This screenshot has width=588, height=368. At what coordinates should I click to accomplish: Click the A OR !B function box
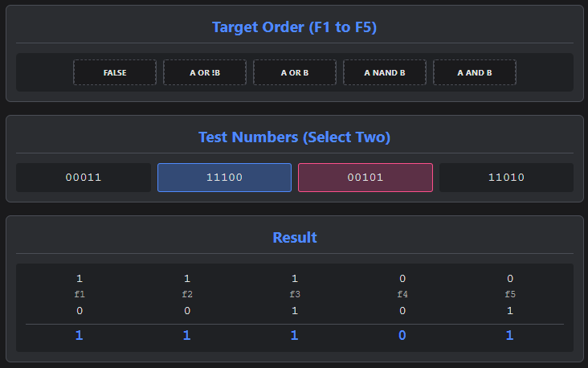coord(205,72)
